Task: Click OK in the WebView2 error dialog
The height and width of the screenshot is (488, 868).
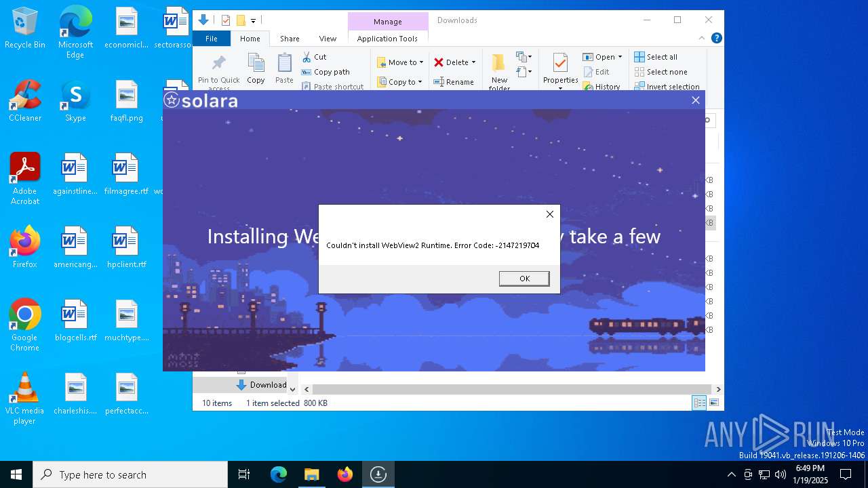Action: click(524, 279)
